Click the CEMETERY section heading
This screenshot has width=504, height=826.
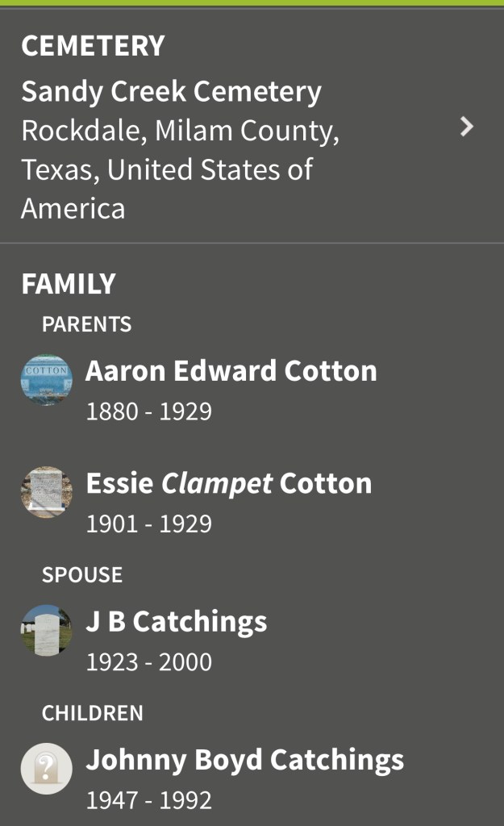[93, 46]
